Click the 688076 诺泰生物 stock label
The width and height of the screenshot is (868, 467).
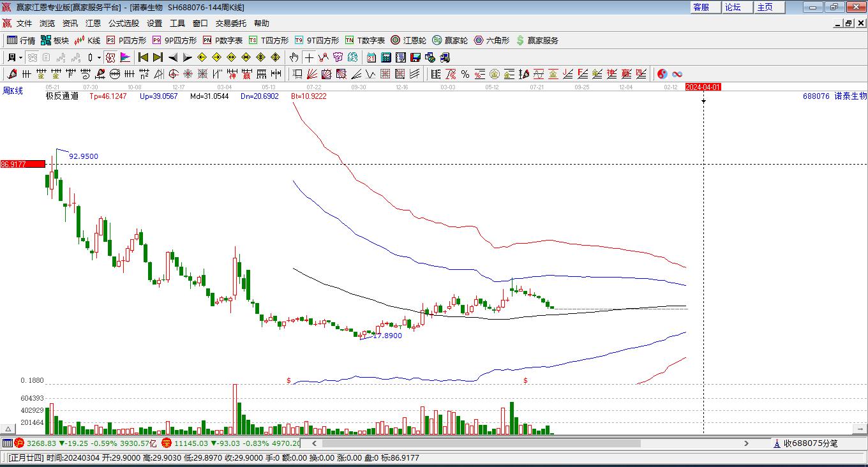[x=835, y=96]
